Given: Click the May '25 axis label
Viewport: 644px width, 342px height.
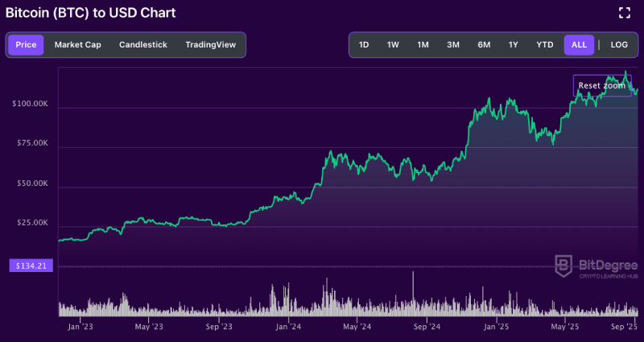Looking at the screenshot, I should [565, 327].
